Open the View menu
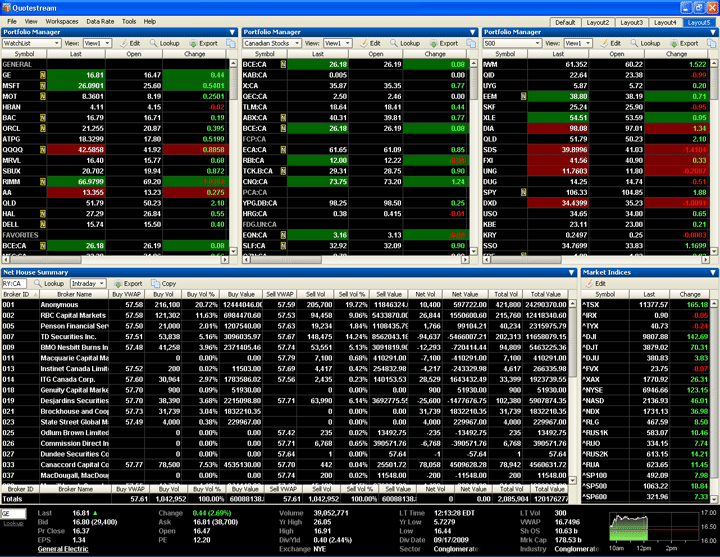This screenshot has width=720, height=557. 31,22
